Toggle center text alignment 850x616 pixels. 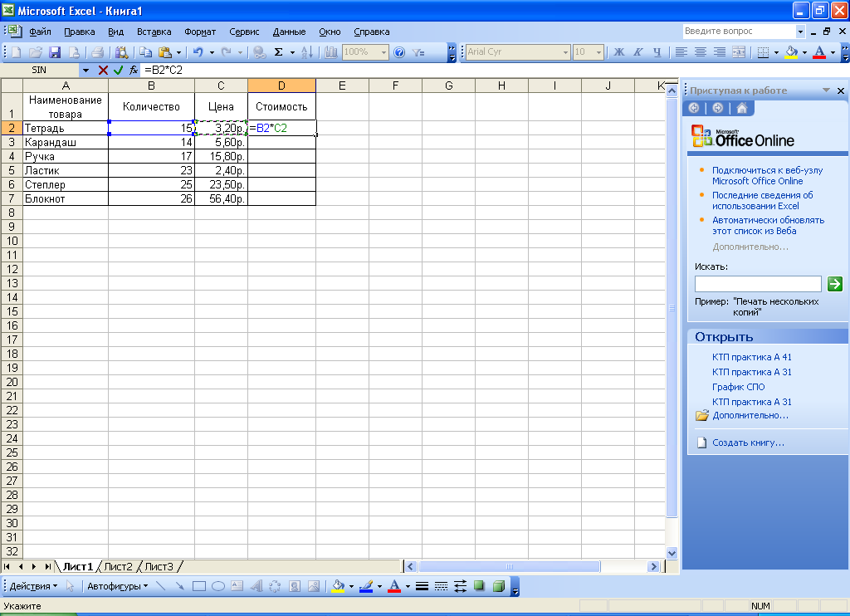click(701, 52)
